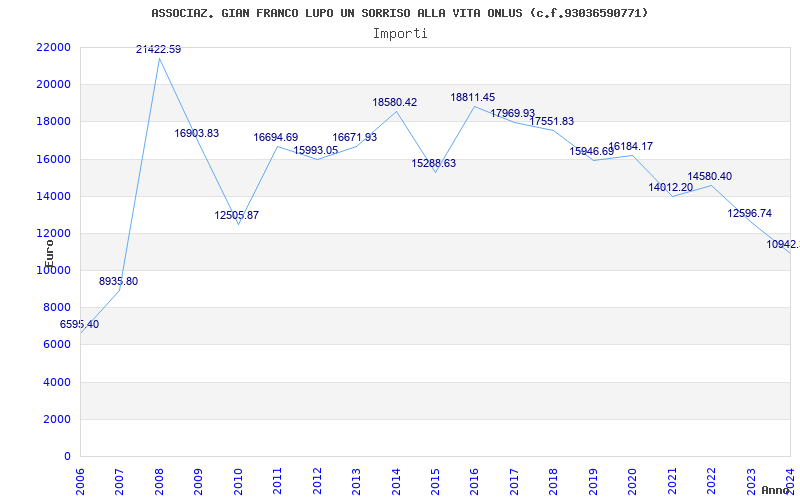Click the y-axis value 2000
Screen dimensions: 800x500
tap(57, 419)
